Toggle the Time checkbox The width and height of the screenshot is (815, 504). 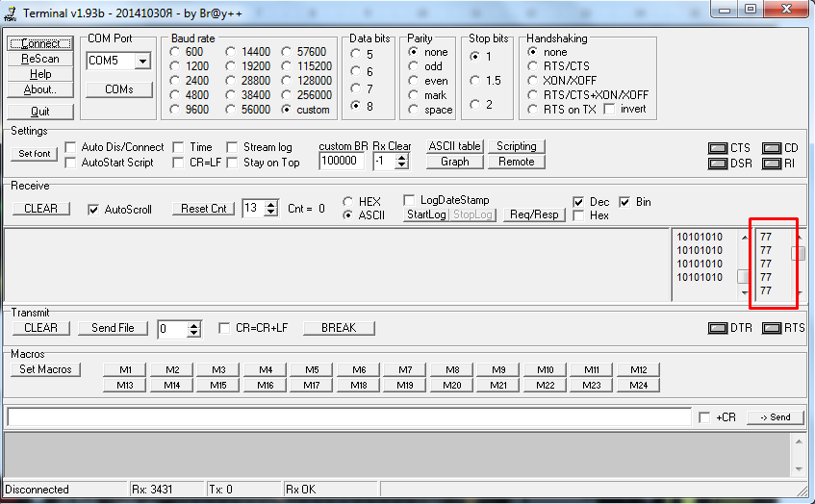tap(178, 147)
